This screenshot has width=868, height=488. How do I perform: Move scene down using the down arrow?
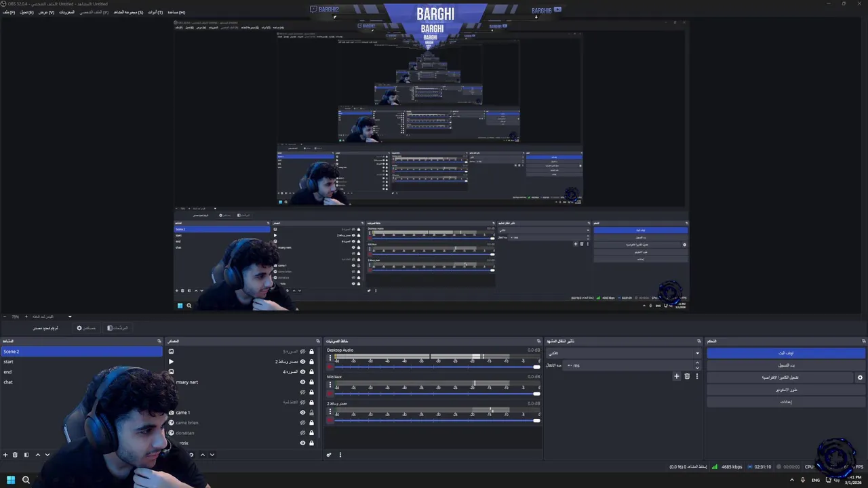(47, 455)
